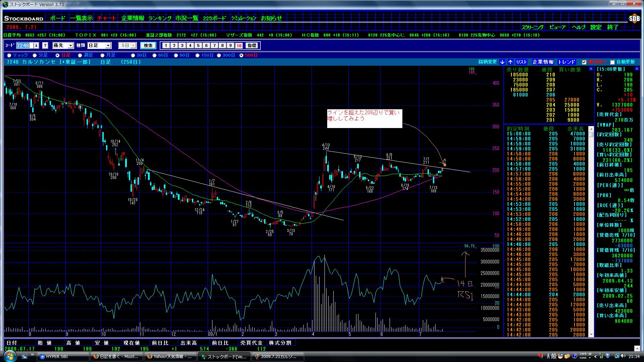Open the ランキング menu
Screen dimensions: 644x362
tap(160, 18)
